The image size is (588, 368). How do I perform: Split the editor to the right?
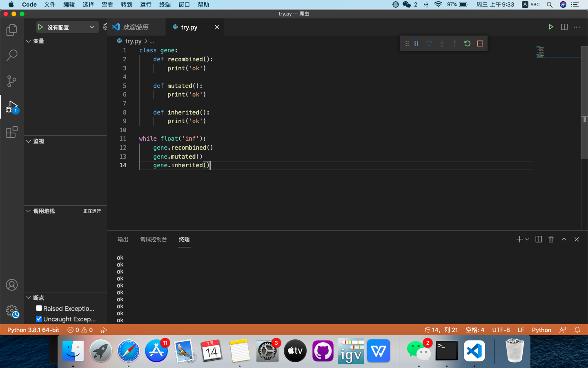tap(564, 27)
